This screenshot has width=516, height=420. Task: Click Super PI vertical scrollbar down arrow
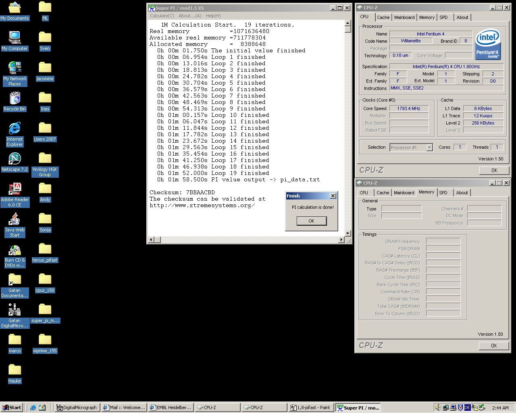tap(348, 233)
